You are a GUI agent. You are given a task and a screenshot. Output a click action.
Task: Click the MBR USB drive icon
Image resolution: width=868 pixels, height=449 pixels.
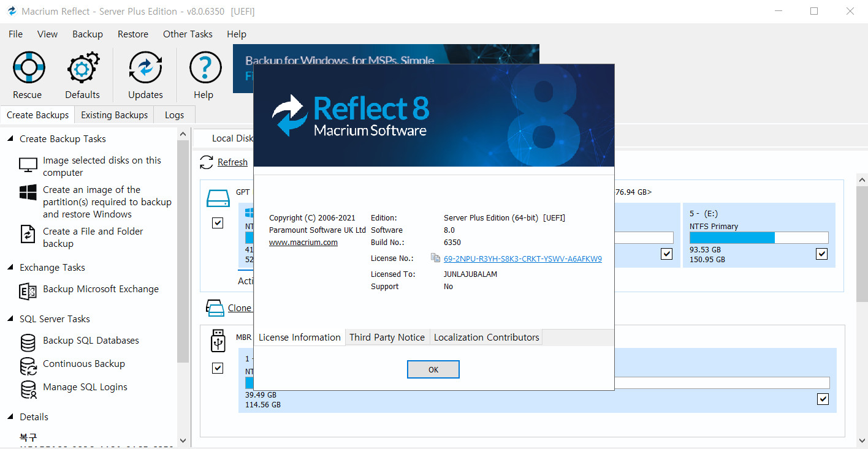pyautogui.click(x=218, y=340)
